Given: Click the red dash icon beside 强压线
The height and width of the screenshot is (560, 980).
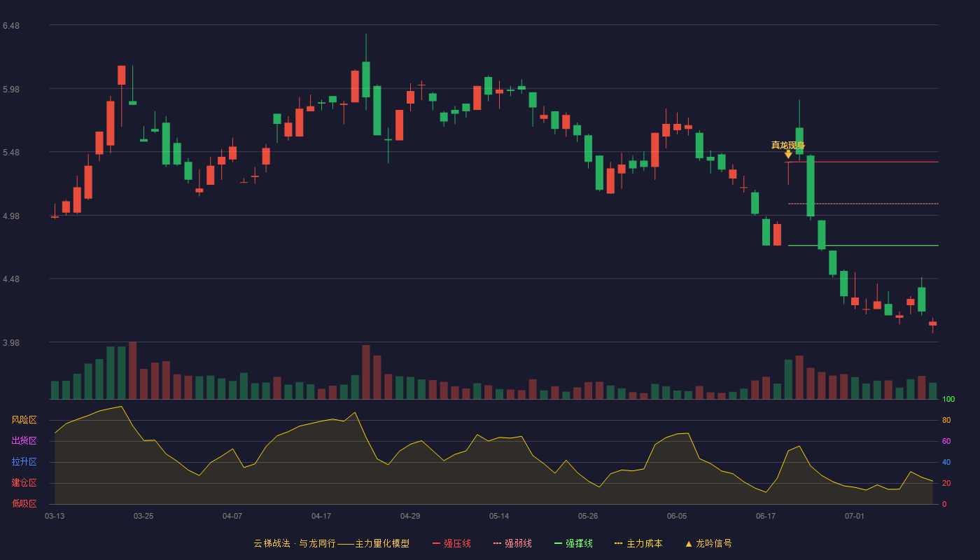Looking at the screenshot, I should click(x=436, y=543).
